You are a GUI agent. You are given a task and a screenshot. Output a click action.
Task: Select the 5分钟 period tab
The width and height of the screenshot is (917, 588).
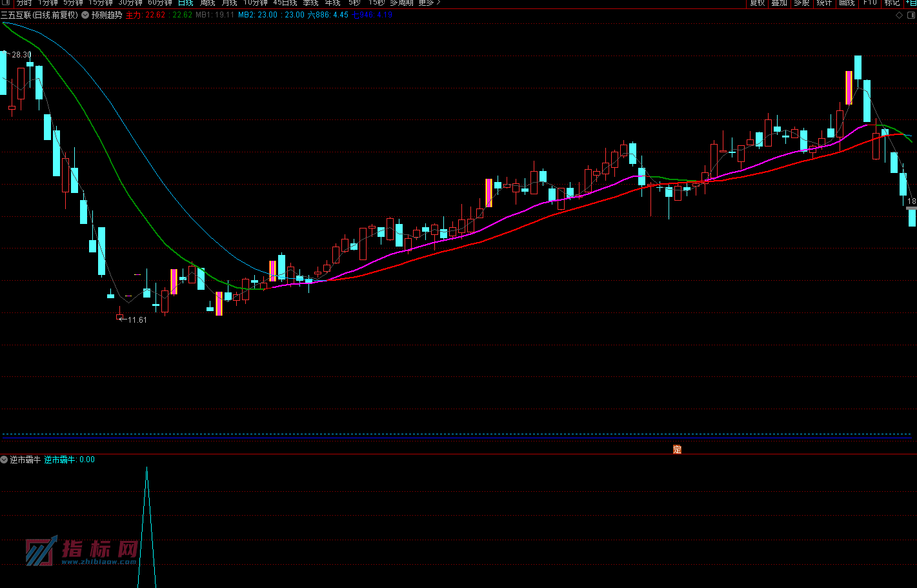point(73,3)
